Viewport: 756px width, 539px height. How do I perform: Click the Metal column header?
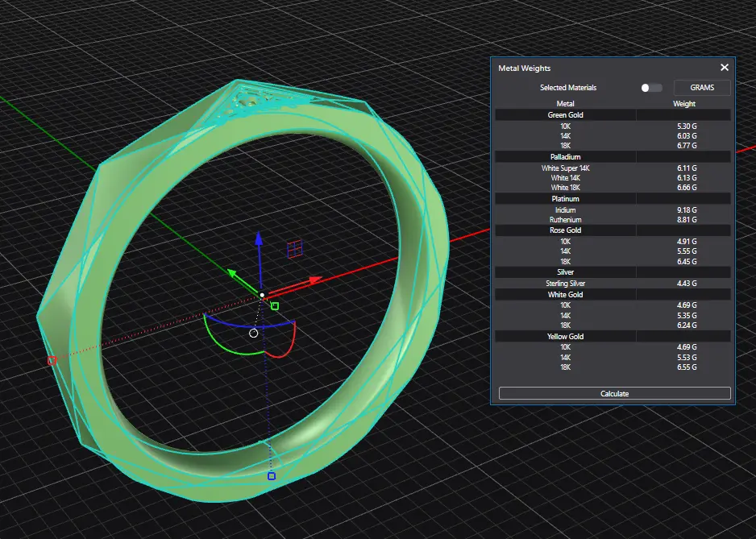coord(565,104)
